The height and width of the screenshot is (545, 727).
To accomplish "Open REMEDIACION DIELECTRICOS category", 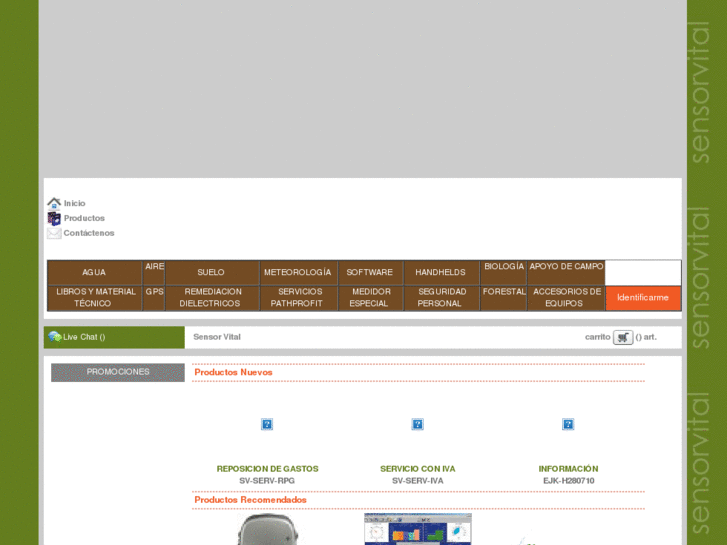I will click(211, 298).
